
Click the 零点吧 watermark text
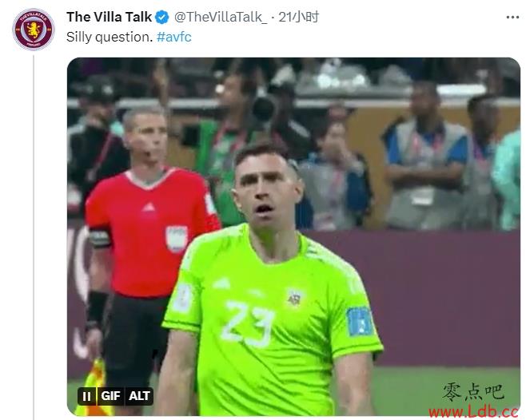tap(473, 392)
